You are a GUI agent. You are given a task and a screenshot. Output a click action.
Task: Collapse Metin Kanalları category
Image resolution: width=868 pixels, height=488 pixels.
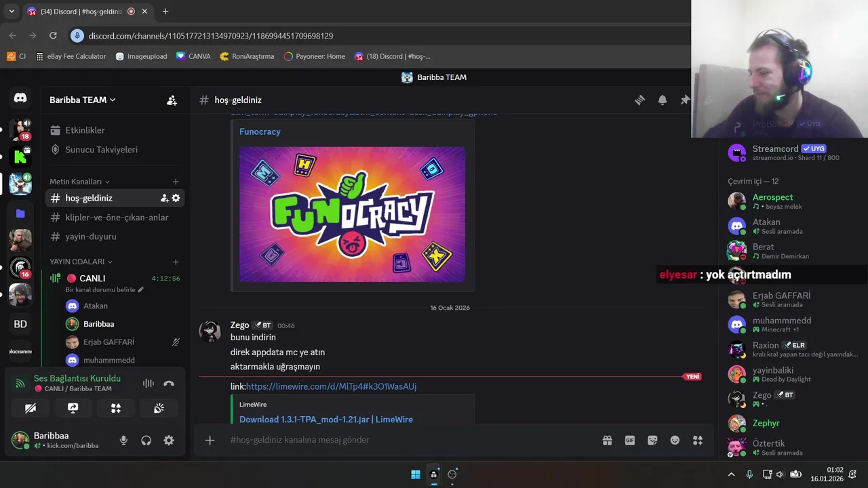tap(79, 182)
